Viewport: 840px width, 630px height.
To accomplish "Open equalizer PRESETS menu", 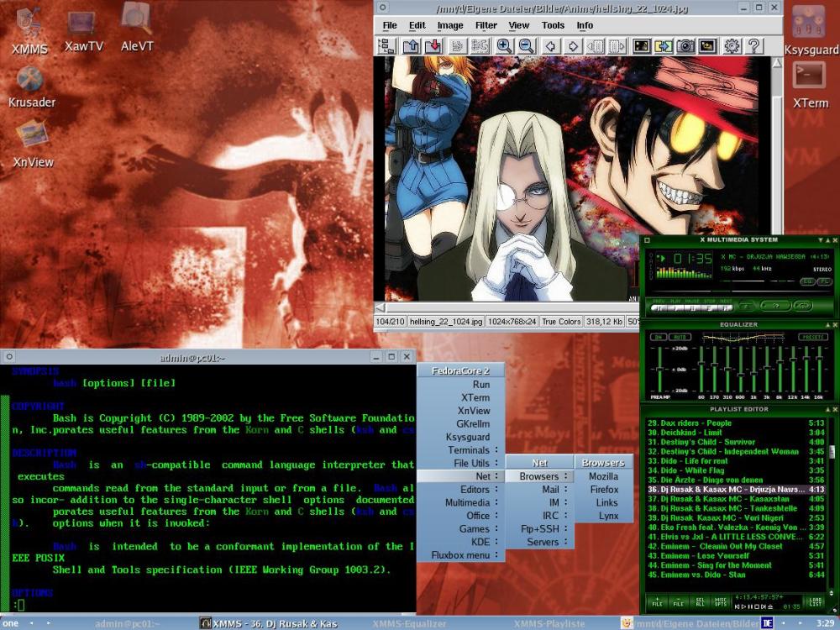I will (x=813, y=337).
